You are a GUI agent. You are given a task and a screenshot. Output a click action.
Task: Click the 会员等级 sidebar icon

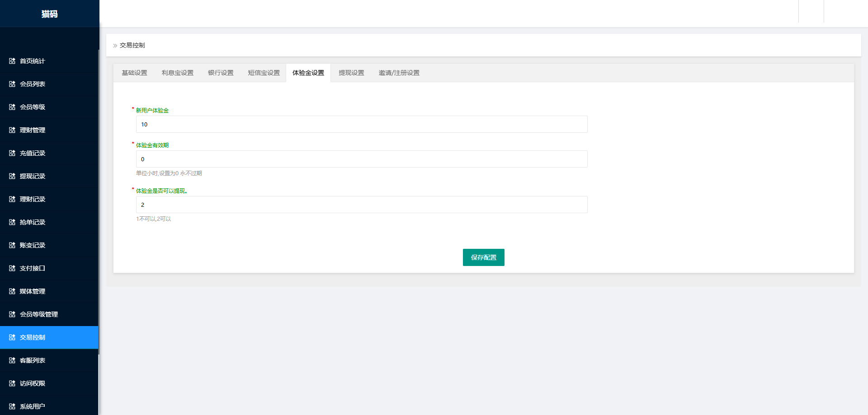point(12,107)
